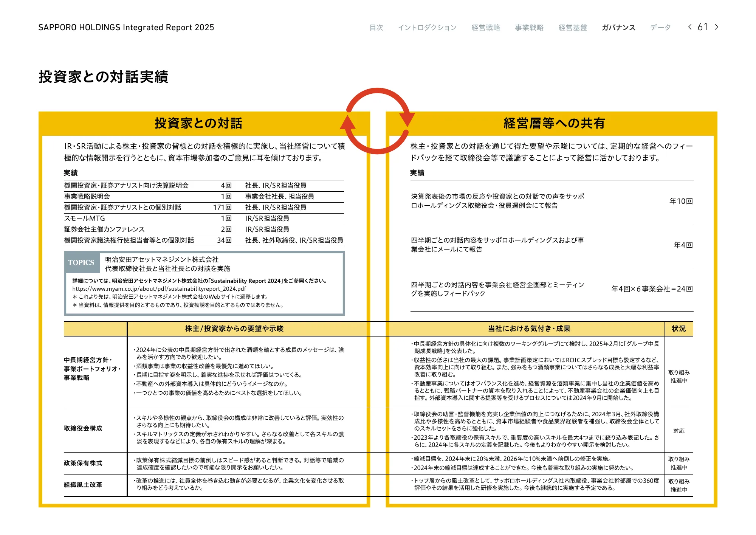Click the active ガバナンス tab
The image size is (756, 535).
point(618,28)
